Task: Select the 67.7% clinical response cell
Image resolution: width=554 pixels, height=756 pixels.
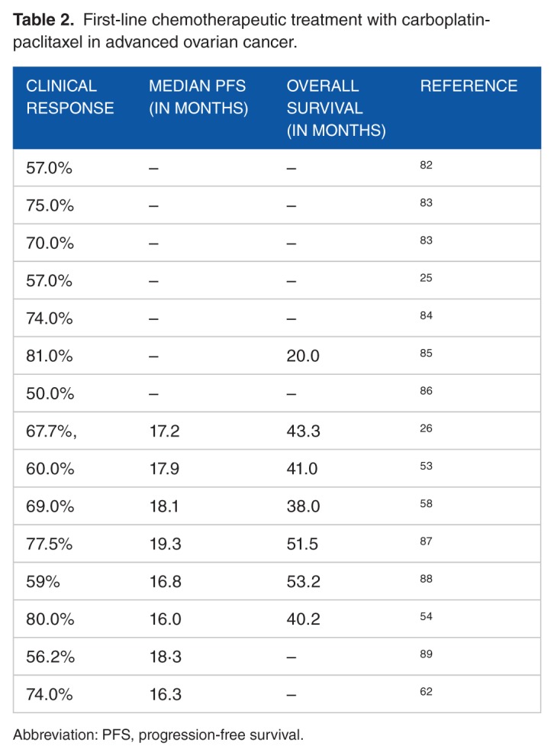Action: (52, 432)
